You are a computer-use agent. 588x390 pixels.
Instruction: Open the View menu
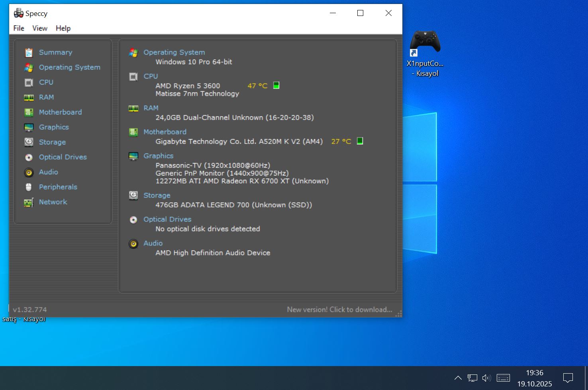pos(40,28)
